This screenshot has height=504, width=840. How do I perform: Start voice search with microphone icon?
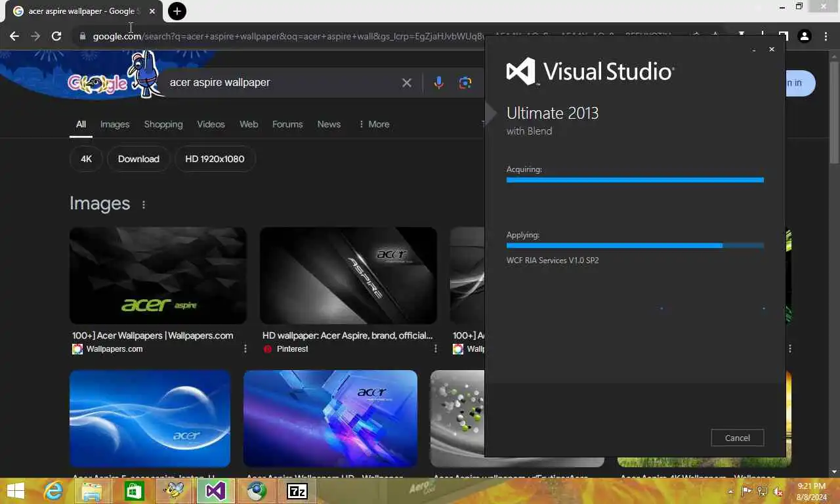pos(438,83)
